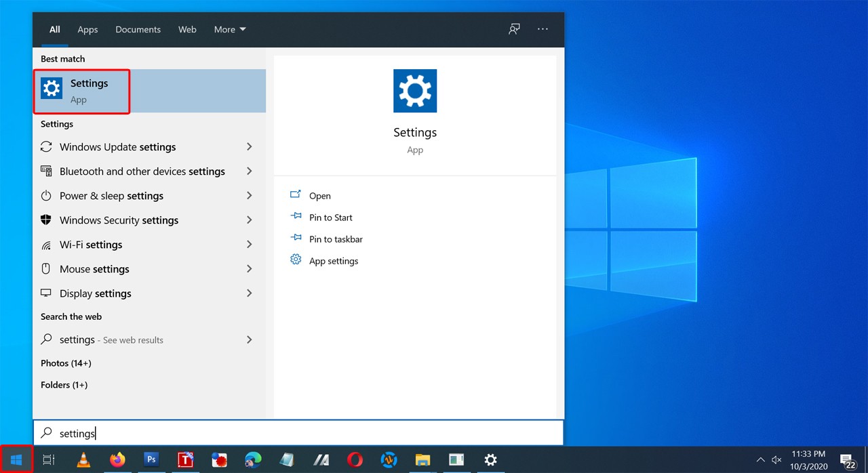Open the three-dot options menu in search header
The height and width of the screenshot is (473, 868).
coord(542,29)
